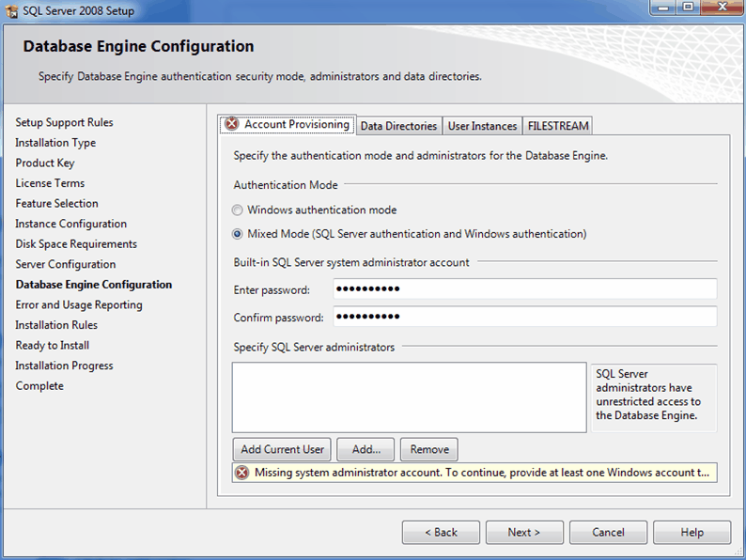Click the error icon beside Missing system administrator message
The width and height of the screenshot is (746, 560).
242,473
